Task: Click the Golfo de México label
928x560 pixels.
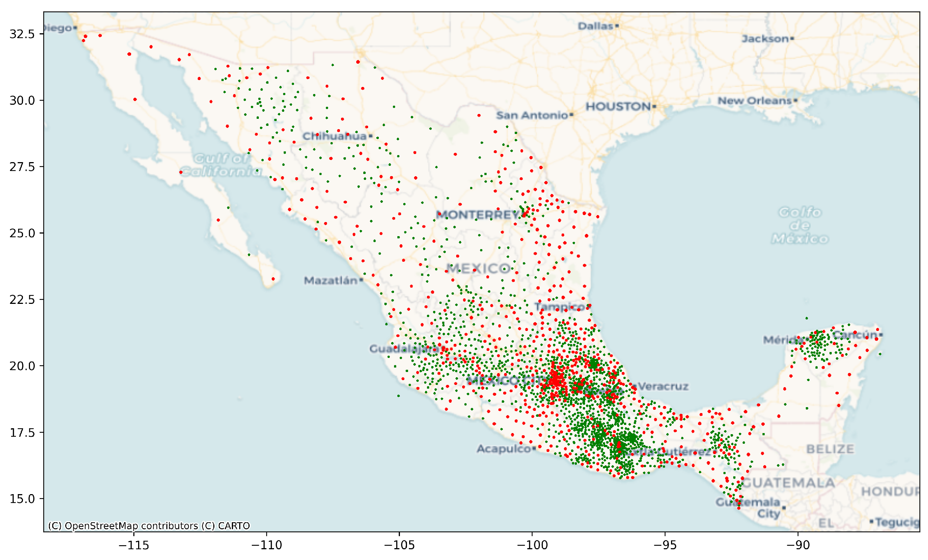Action: [800, 225]
